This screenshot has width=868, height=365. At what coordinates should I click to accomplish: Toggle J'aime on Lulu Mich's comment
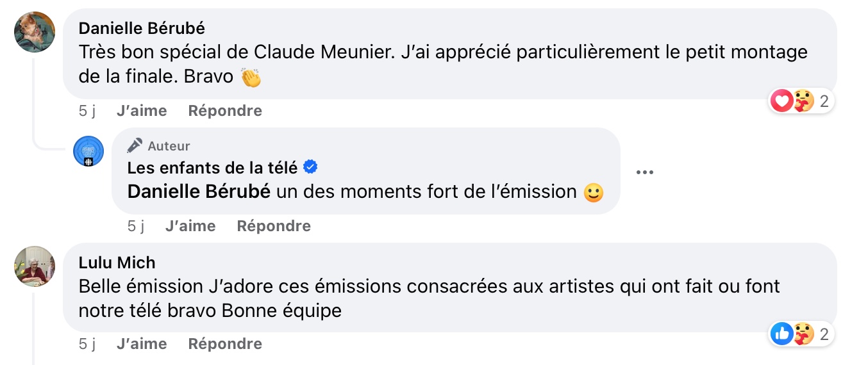[142, 344]
